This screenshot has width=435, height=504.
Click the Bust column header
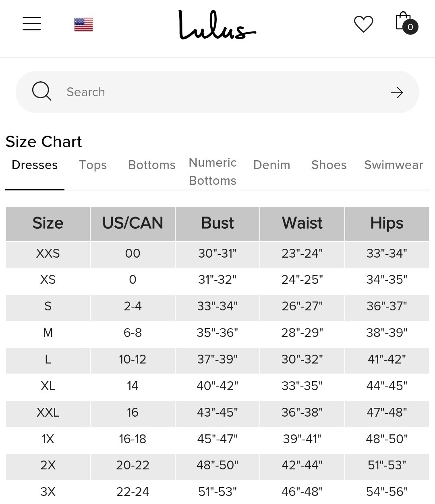pos(217,224)
